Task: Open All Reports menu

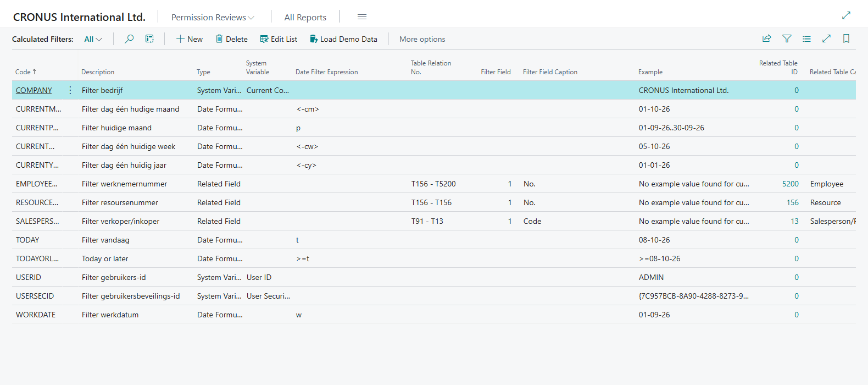Action: [305, 18]
